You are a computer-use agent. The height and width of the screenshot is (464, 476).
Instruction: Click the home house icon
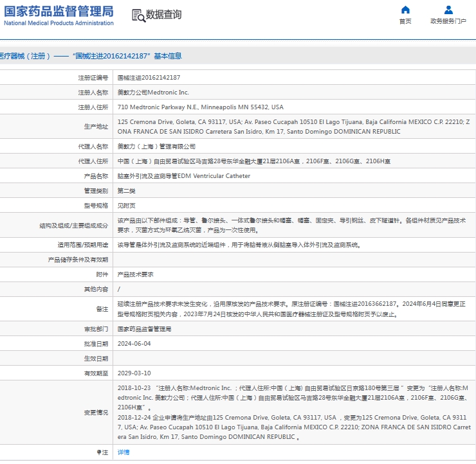405,10
